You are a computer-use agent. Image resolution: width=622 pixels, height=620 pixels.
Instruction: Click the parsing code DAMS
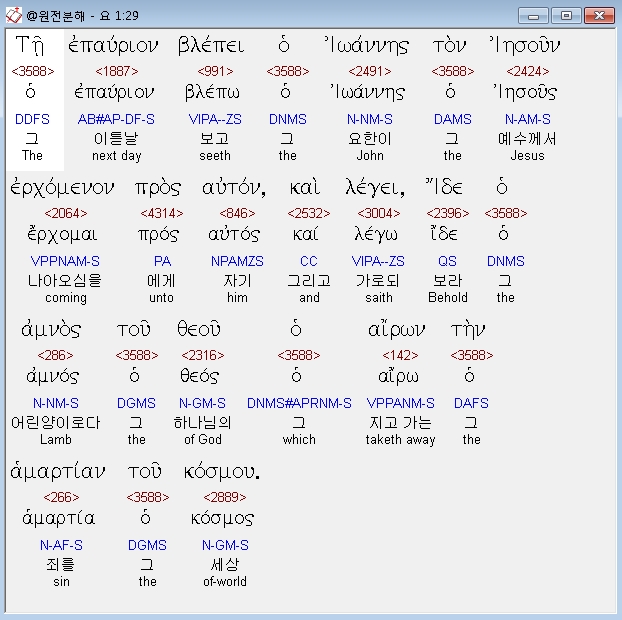pyautogui.click(x=453, y=119)
